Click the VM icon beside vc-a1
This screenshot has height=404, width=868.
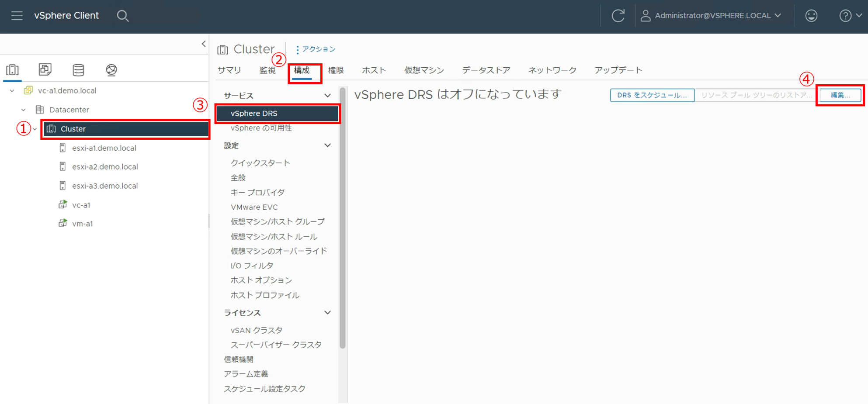click(x=63, y=204)
